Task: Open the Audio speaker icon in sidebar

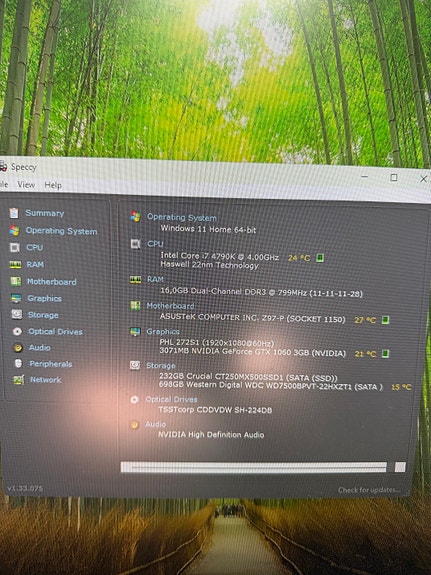Action: click(x=18, y=348)
